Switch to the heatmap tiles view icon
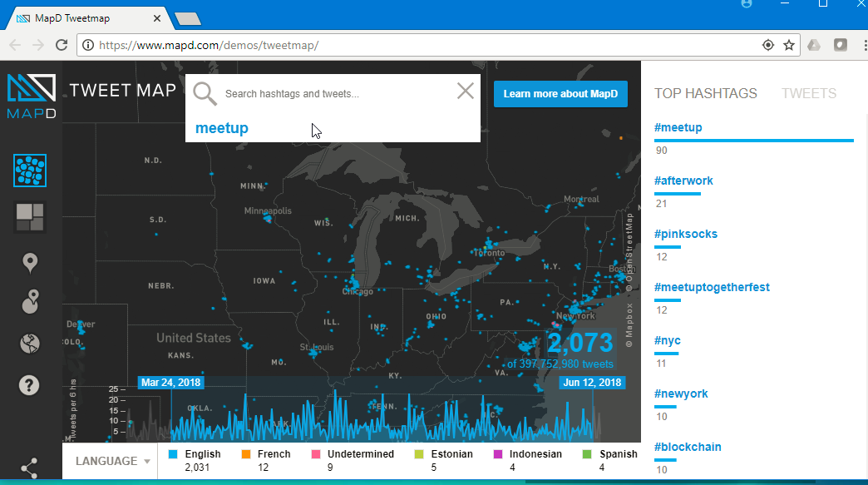Image resolution: width=868 pixels, height=485 pixels. [x=30, y=217]
